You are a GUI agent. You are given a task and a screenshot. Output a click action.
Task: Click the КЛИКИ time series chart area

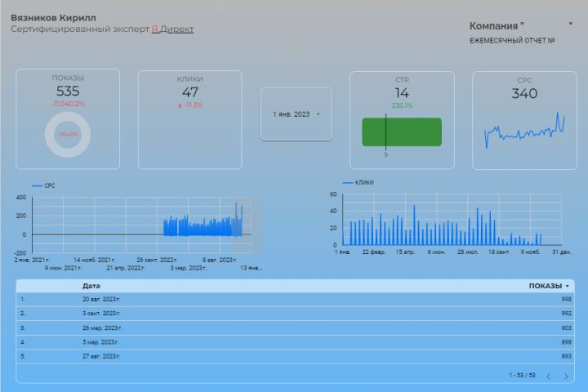452,220
